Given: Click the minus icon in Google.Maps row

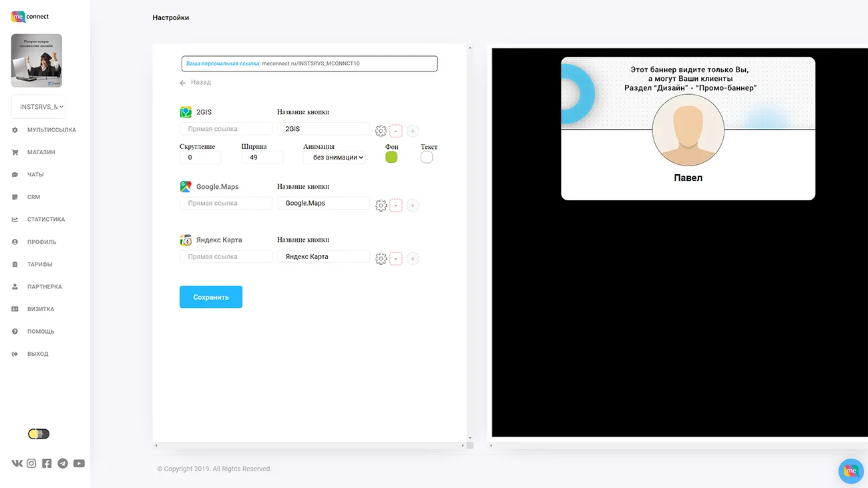Looking at the screenshot, I should click(396, 206).
